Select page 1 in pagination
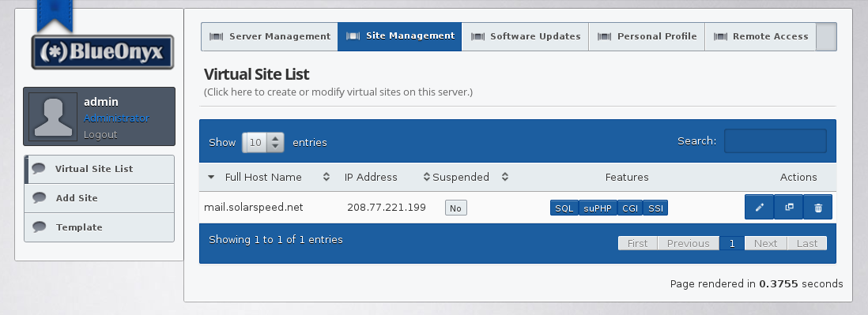This screenshot has width=868, height=315. 732,243
